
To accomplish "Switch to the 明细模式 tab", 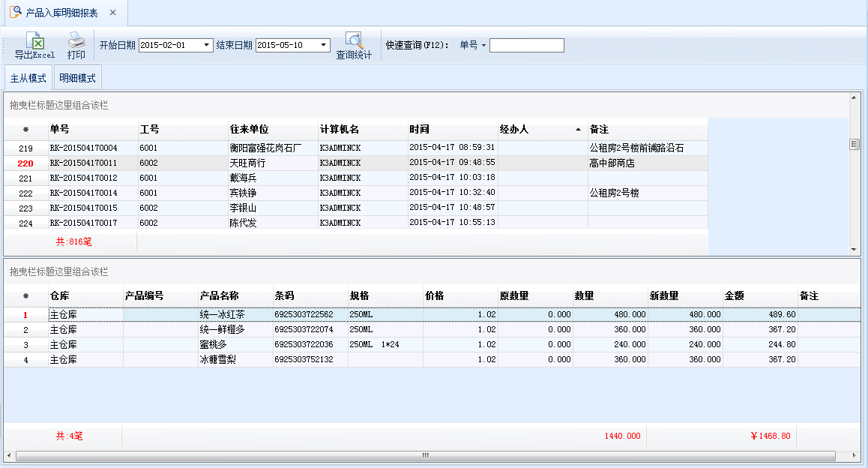I will [x=77, y=78].
